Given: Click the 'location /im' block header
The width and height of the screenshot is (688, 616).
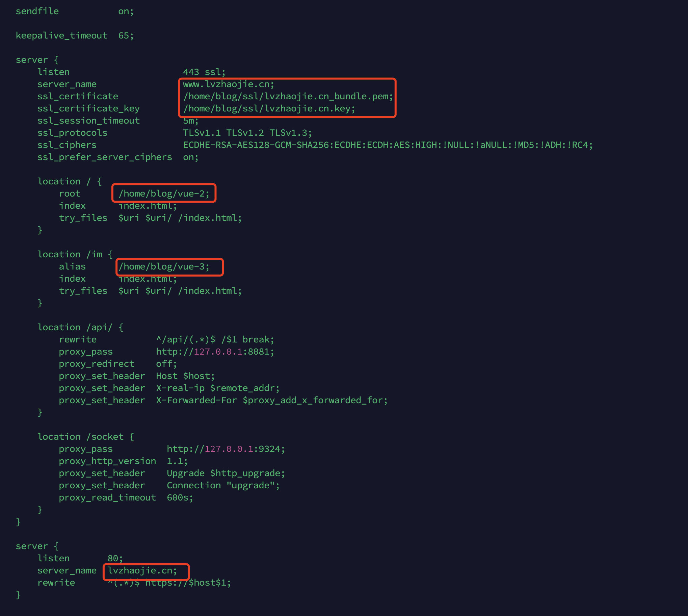Looking at the screenshot, I should [x=75, y=255].
